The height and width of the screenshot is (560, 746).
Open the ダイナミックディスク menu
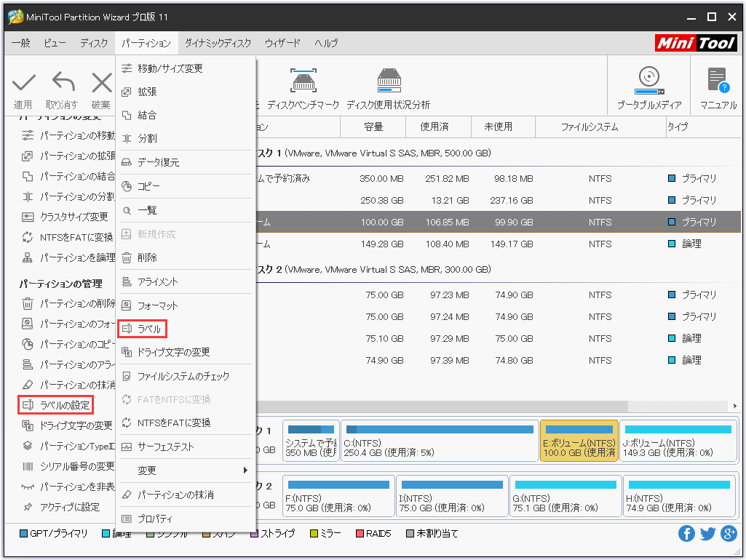218,43
